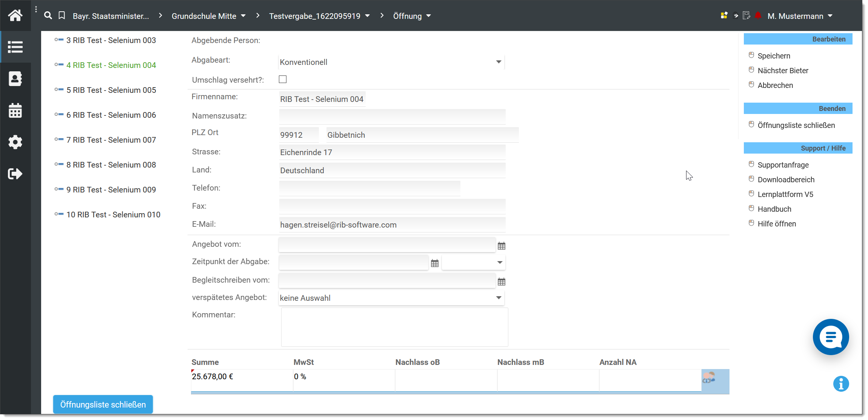Click the home icon in the sidebar

[15, 15]
